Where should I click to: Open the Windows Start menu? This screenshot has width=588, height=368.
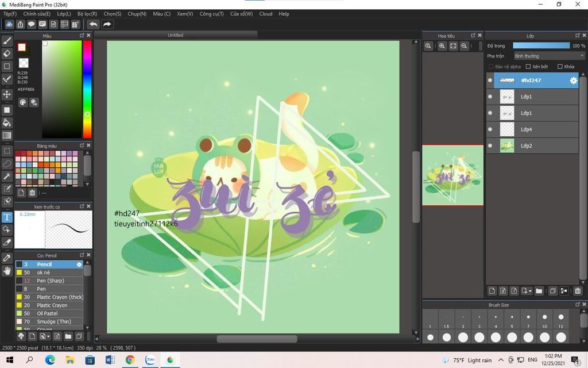coord(10,360)
